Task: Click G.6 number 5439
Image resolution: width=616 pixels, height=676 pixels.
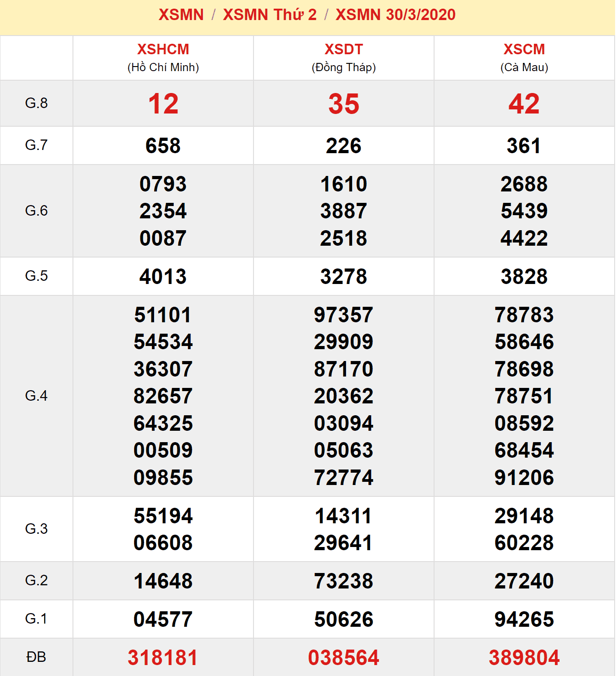Action: click(x=524, y=211)
